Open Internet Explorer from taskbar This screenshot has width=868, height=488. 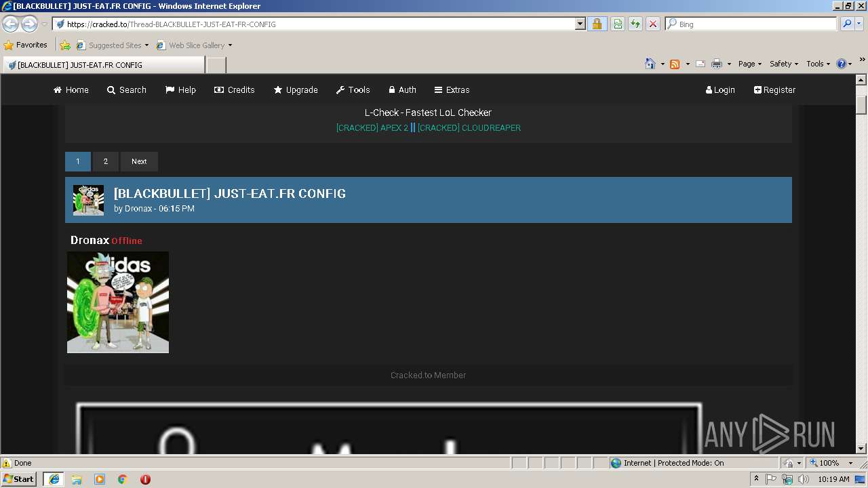click(x=54, y=479)
